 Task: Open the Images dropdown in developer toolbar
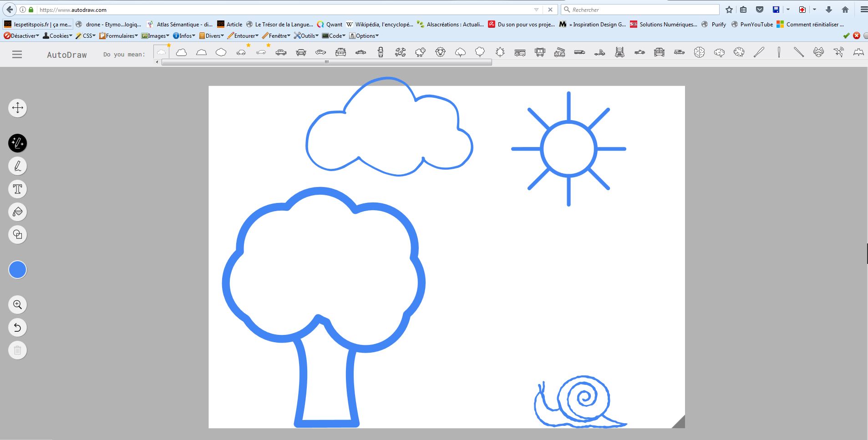pyautogui.click(x=155, y=36)
